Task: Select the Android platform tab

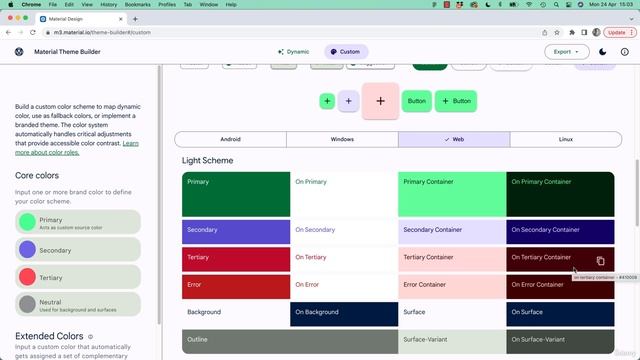Action: 230,139
